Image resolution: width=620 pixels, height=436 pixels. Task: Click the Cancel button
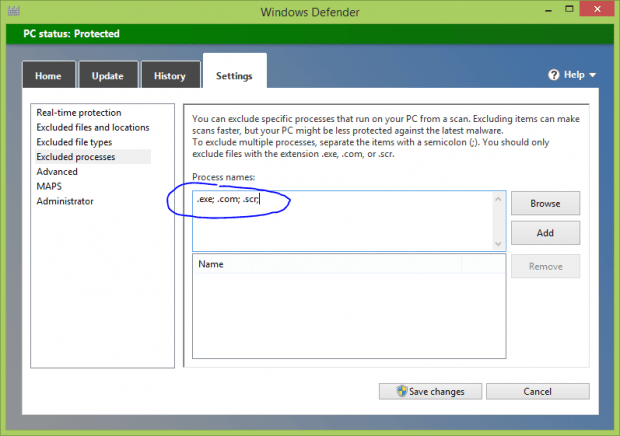[537, 391]
